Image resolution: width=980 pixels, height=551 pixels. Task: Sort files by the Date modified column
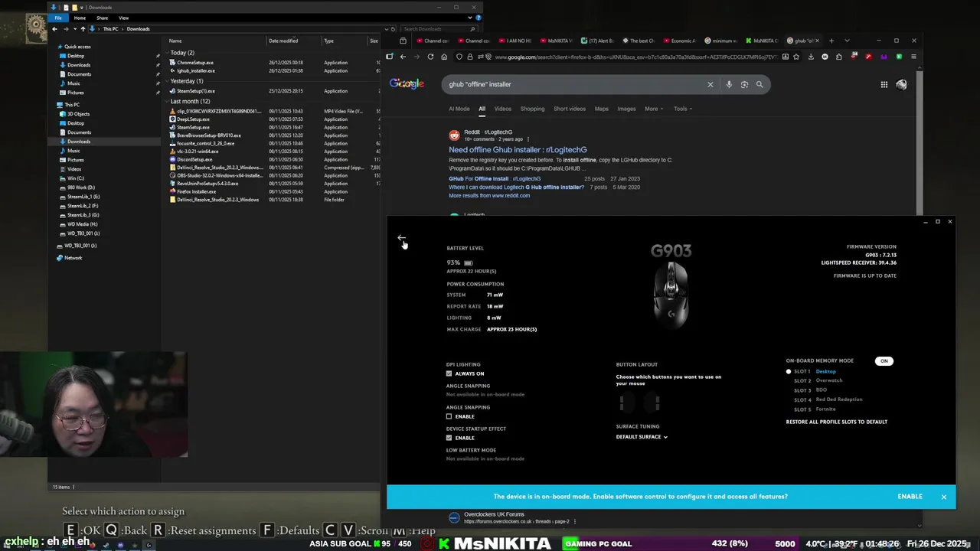(x=283, y=41)
